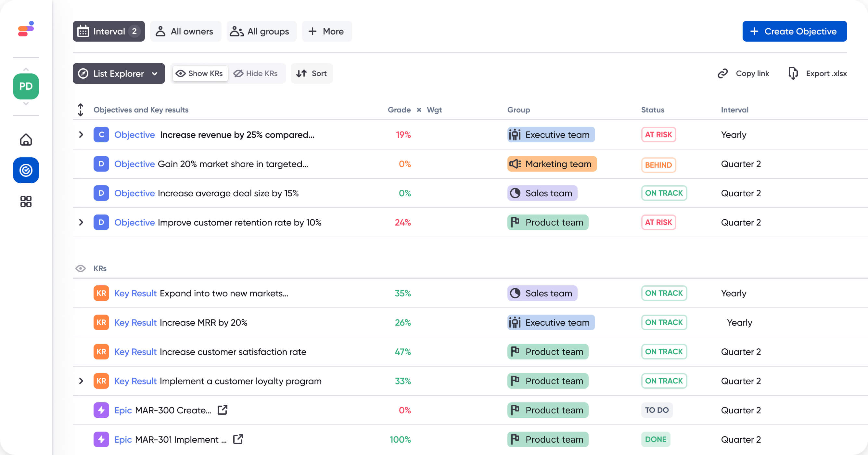This screenshot has width=868, height=455.
Task: Click the down chevron below PD avatar
Action: coord(26,104)
